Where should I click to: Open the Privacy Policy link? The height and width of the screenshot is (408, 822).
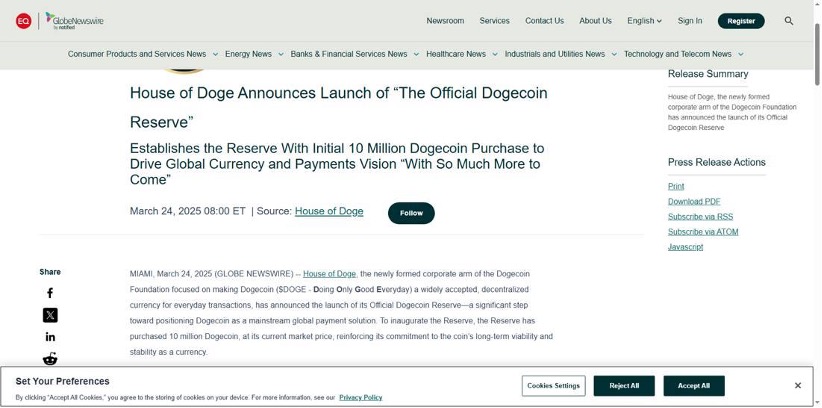tap(361, 398)
